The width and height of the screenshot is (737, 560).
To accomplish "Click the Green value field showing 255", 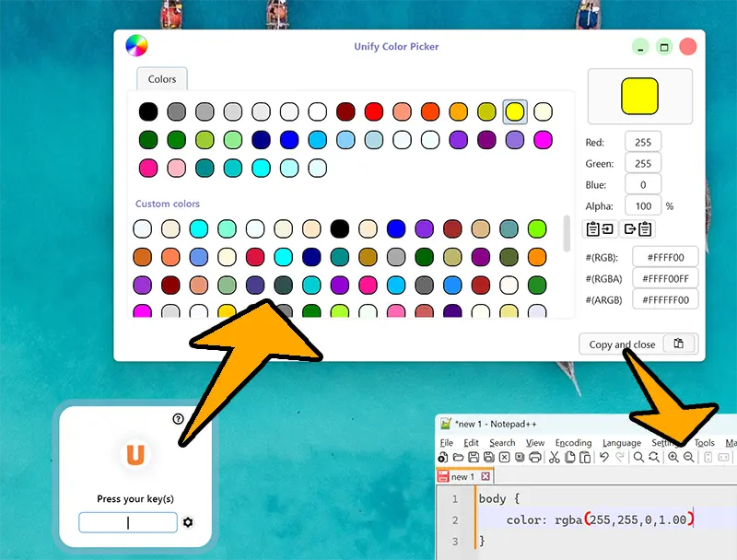I will [x=643, y=164].
